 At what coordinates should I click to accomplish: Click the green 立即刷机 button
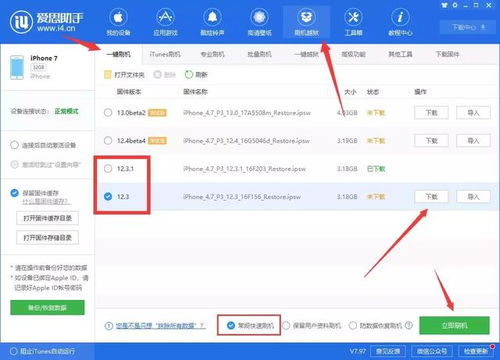[454, 325]
